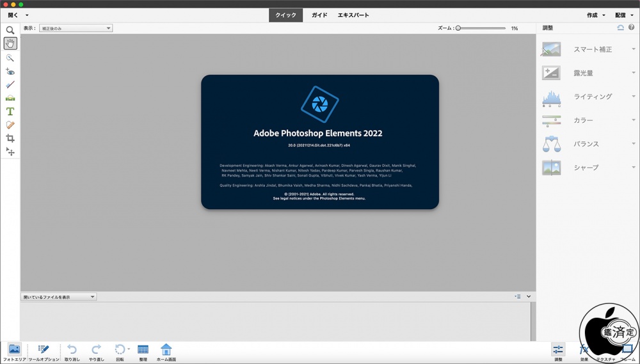Select the Hand tool

pos(10,44)
